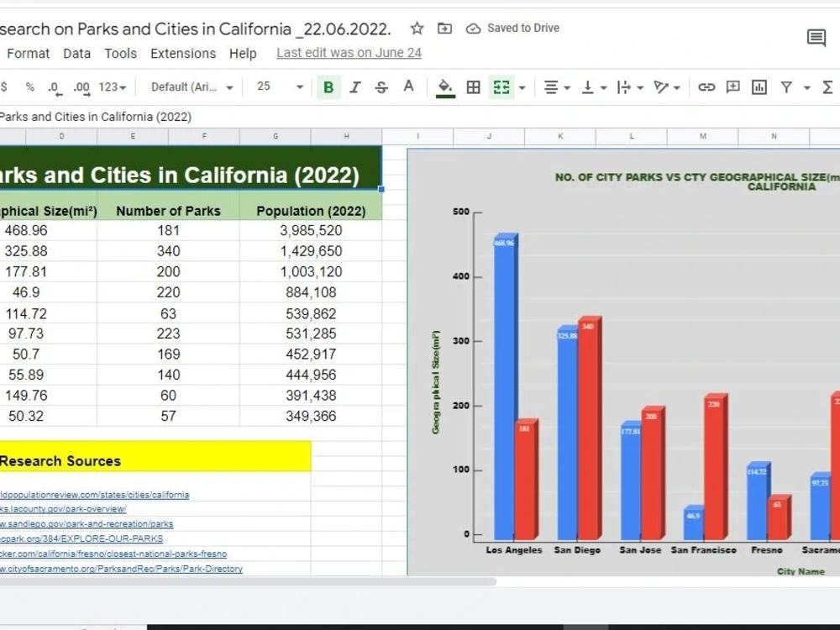This screenshot has width=840, height=630.
Task: Open the Data menu
Action: tap(76, 54)
